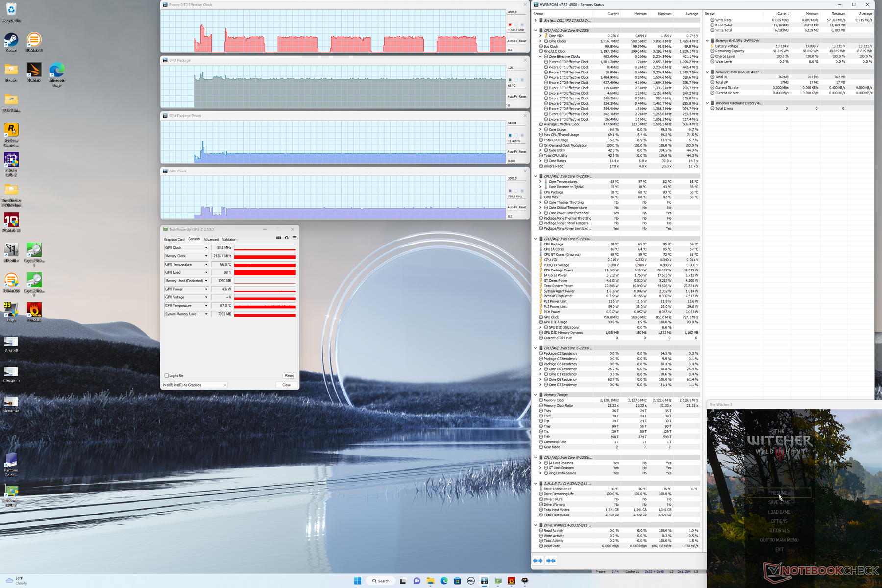Open the Pantone Color desktop icon
The image size is (882, 588).
point(11,465)
